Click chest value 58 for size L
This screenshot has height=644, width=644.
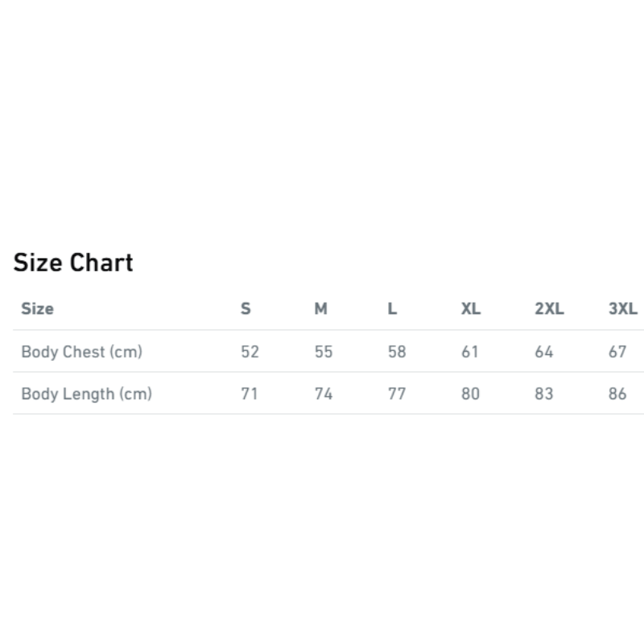tap(397, 352)
